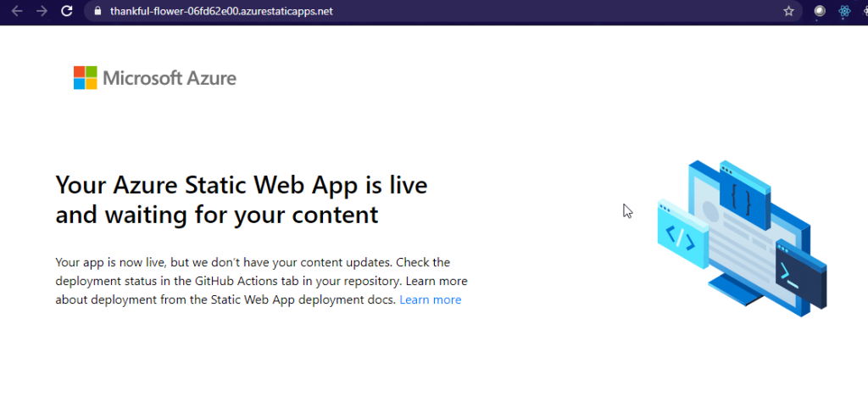Bookmark this page with the star icon
The image size is (868, 397).
coord(789,11)
